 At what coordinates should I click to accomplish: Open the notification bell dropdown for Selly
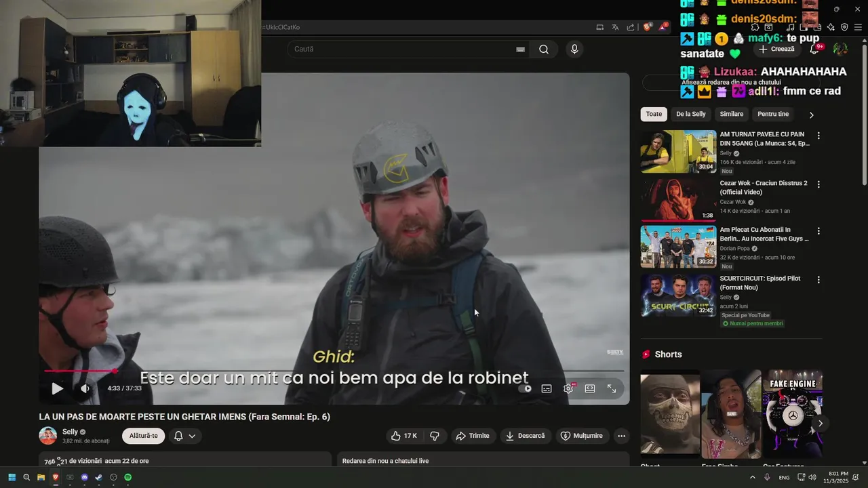click(184, 436)
